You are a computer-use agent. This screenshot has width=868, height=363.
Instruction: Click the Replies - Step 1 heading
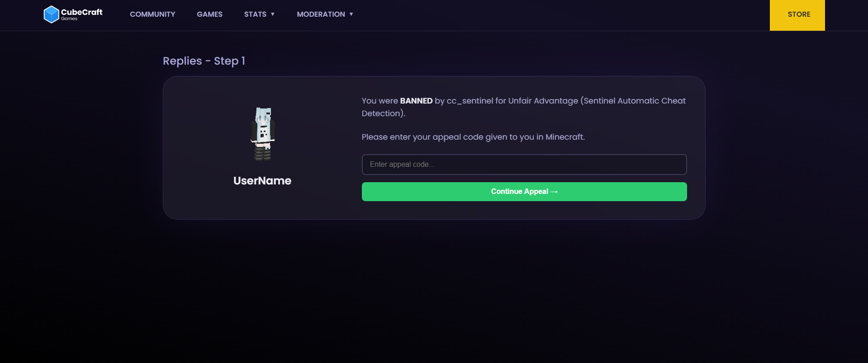[204, 61]
